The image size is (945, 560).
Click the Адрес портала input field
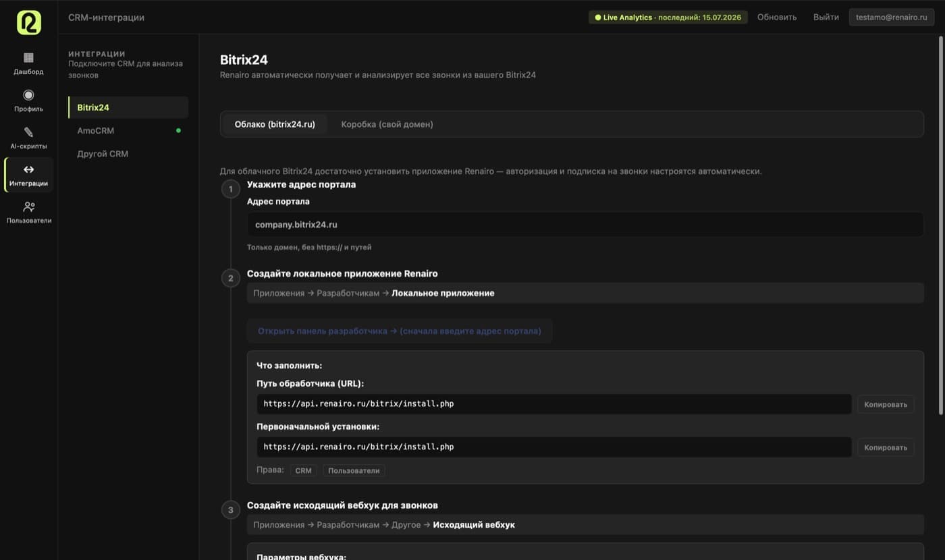click(585, 225)
